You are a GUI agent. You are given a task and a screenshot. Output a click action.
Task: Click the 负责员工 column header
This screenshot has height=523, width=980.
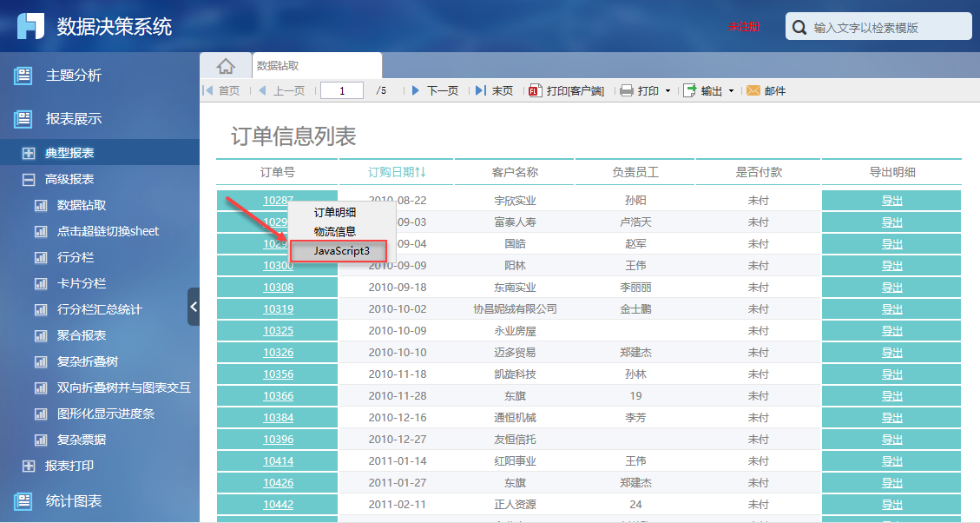coord(635,172)
